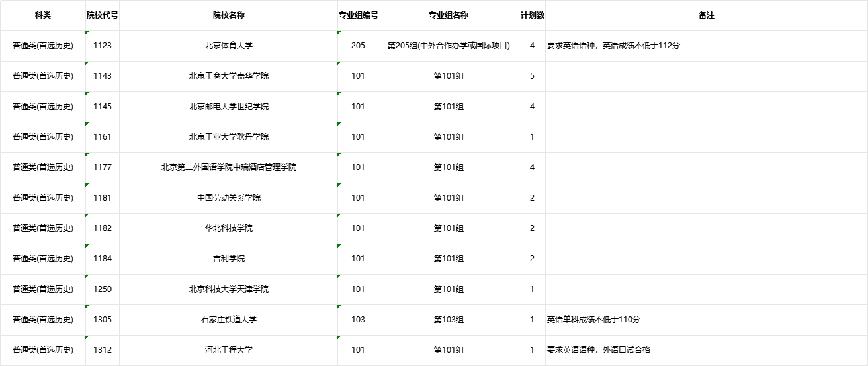Click the cell with school code 1143
Viewport: 868px width, 366px height.
(x=103, y=76)
